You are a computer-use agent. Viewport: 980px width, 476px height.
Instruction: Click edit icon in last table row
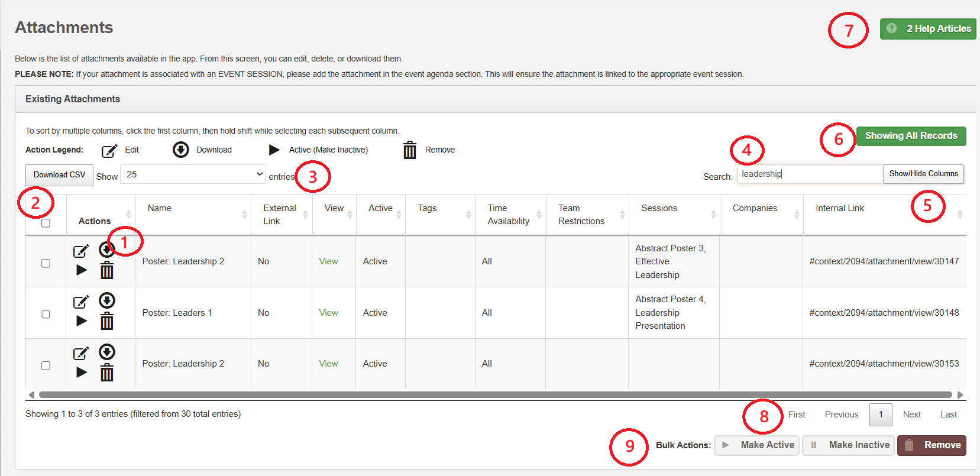coord(80,354)
